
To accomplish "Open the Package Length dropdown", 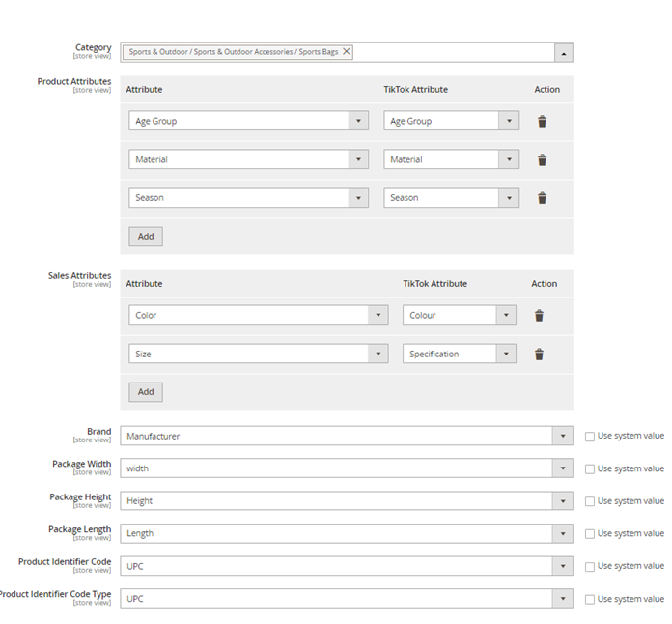I will pyautogui.click(x=348, y=534).
